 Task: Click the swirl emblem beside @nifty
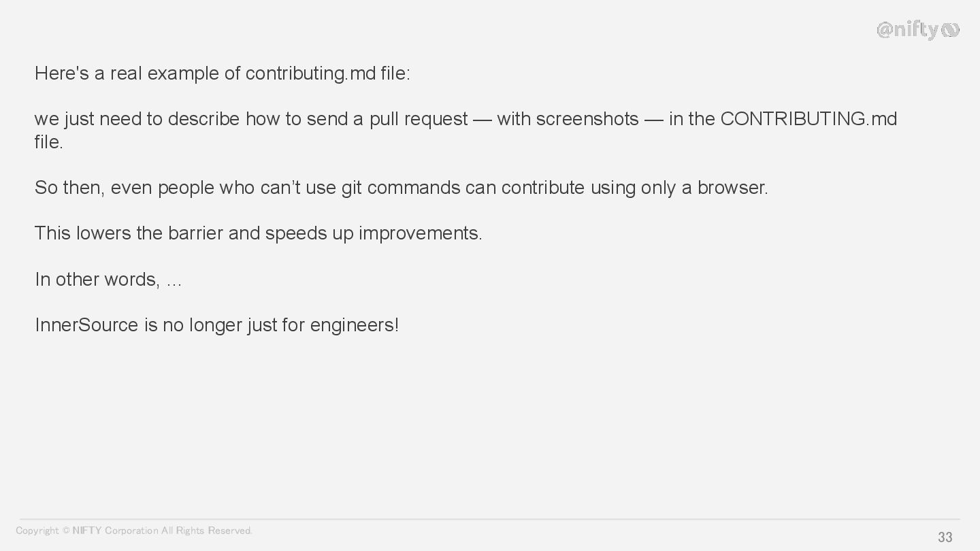click(x=951, y=30)
